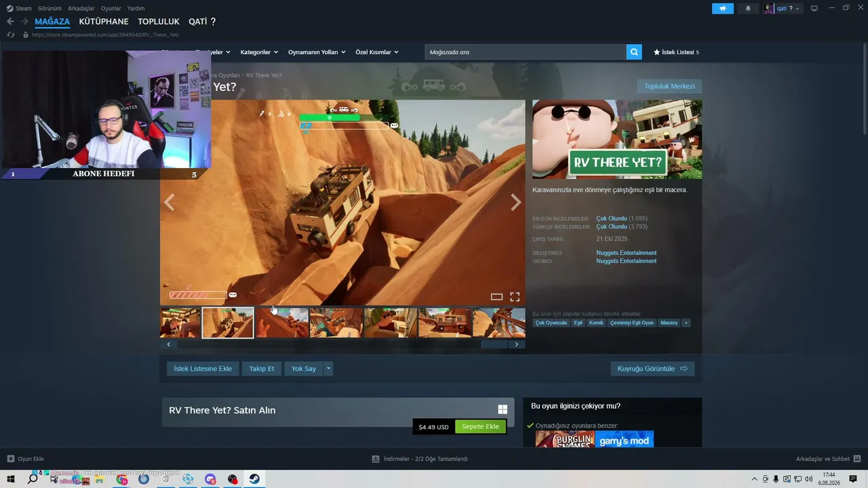
Task: Expand the Oynamanın Yolları dropdown
Action: pos(317,52)
